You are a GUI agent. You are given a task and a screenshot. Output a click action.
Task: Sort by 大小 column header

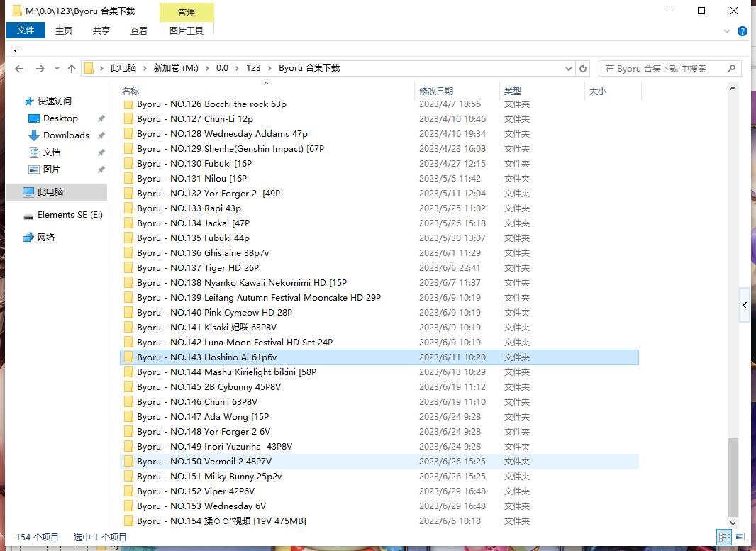tap(613, 91)
